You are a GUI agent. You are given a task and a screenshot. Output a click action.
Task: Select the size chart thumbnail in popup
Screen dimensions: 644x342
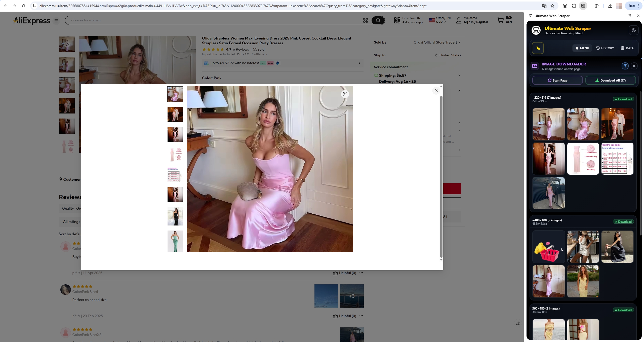click(175, 174)
